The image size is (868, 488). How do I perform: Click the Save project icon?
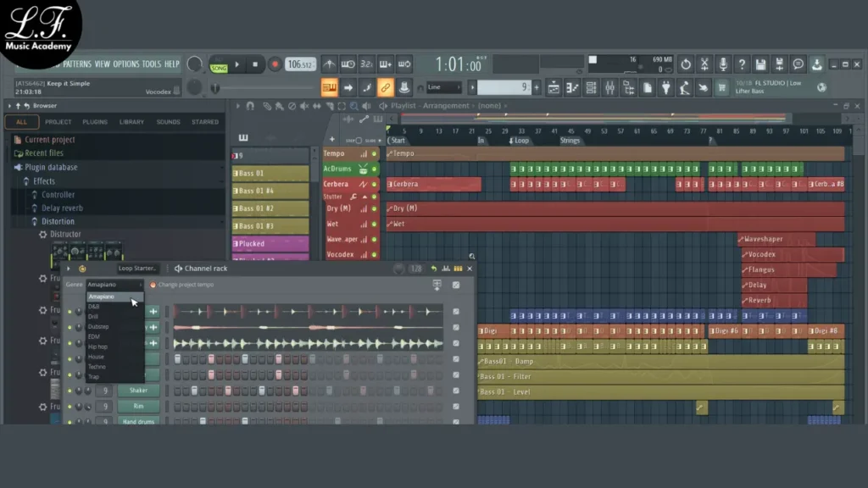point(760,64)
